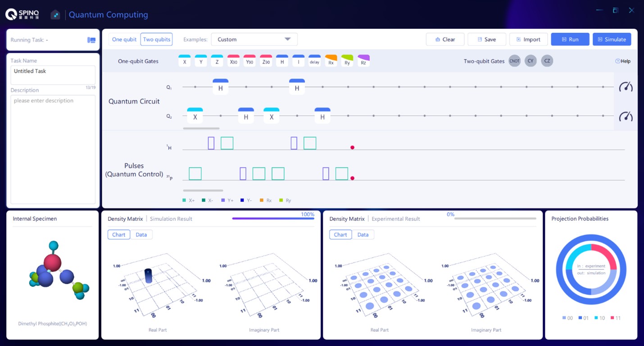
Task: Click the 10 legend entry in Projection Probabilities
Action: coord(599,318)
